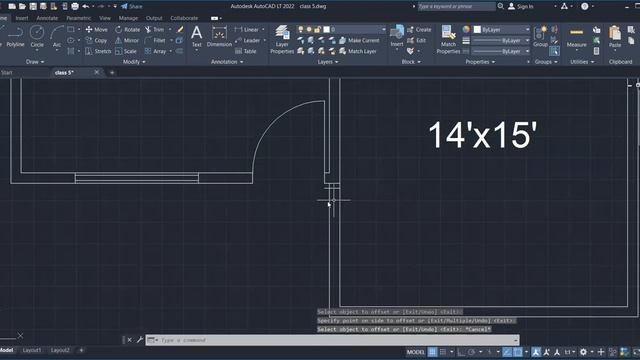Choose the Move command
640x360 pixels.
97,29
